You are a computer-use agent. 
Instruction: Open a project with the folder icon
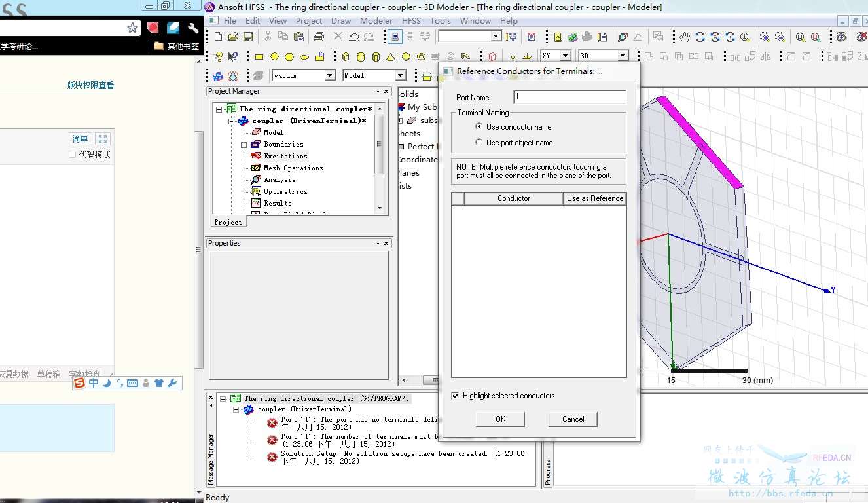coord(233,37)
